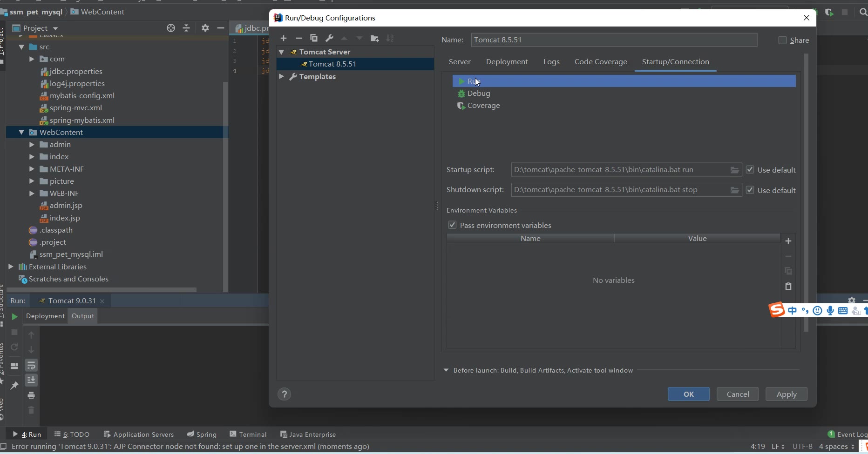Collapse all icon in Project panel header
Image resolution: width=868 pixels, height=454 pixels.
click(186, 28)
